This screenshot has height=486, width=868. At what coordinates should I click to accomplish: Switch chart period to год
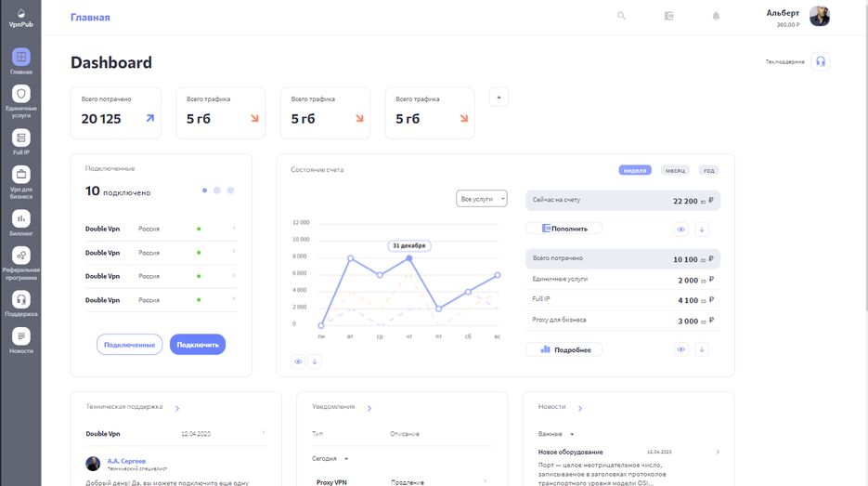point(708,170)
